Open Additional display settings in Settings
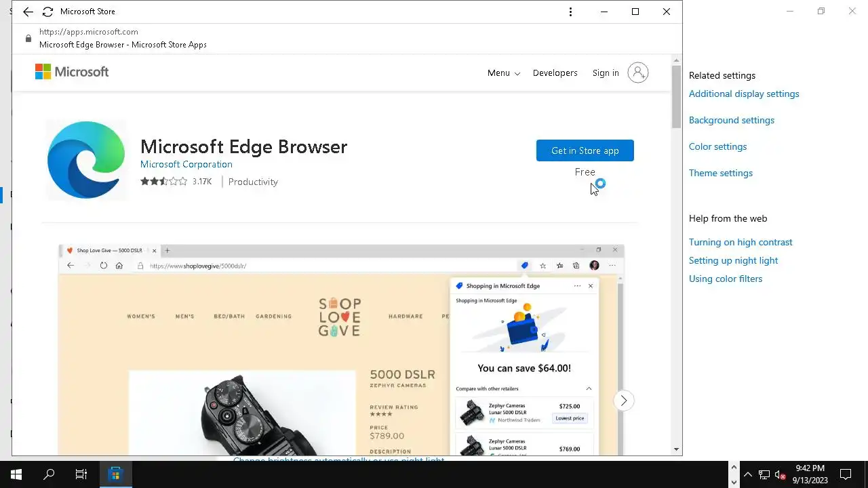The width and height of the screenshot is (868, 488). (x=744, y=94)
